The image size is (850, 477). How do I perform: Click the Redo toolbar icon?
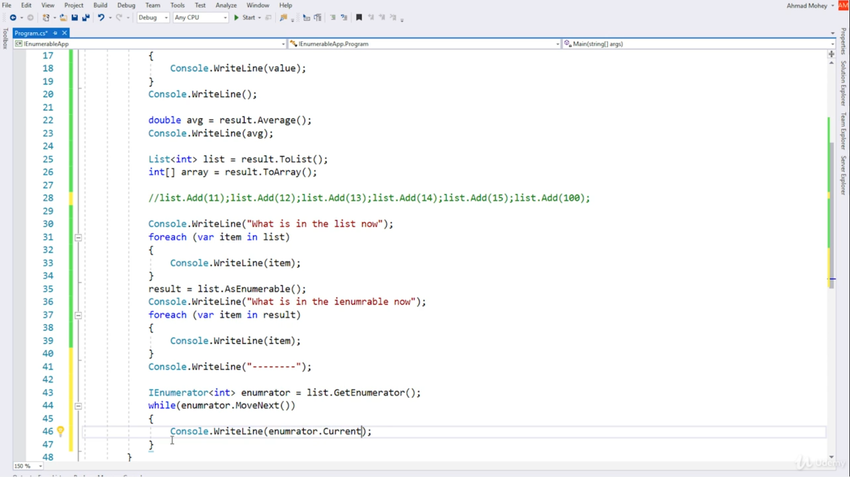pos(119,17)
